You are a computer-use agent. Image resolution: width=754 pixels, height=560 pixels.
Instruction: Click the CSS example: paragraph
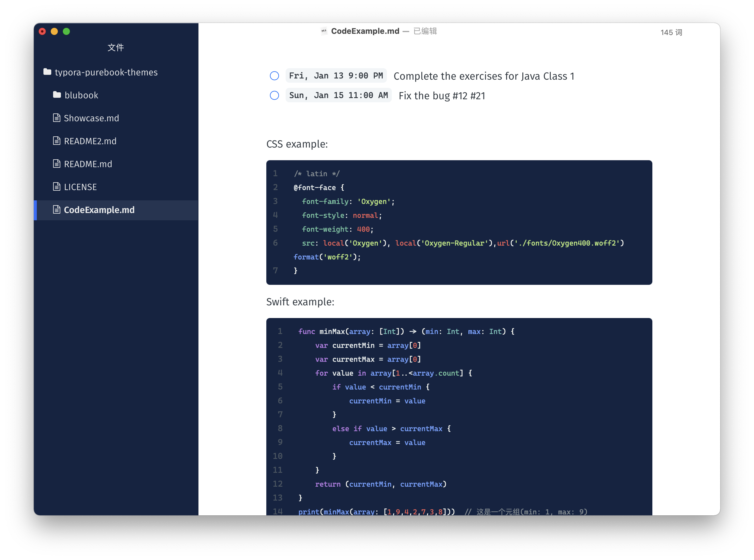click(297, 144)
